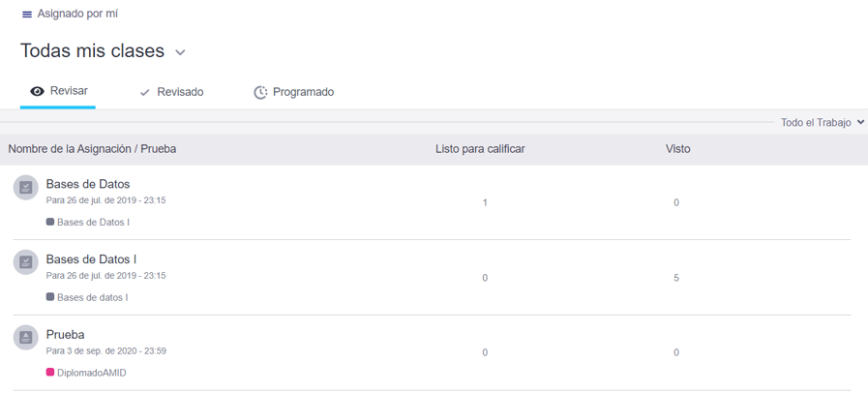Screen dimensions: 868x394
Task: Click the viewed count 5 for Bases de Datos I
Action: point(676,278)
